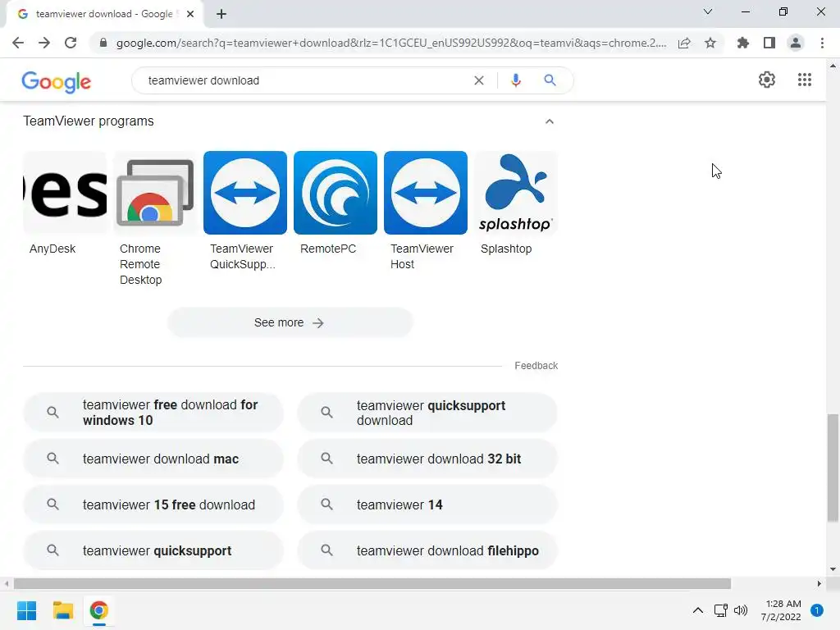Open Google quick settings gear
Viewport: 840px width, 630px height.
point(767,80)
